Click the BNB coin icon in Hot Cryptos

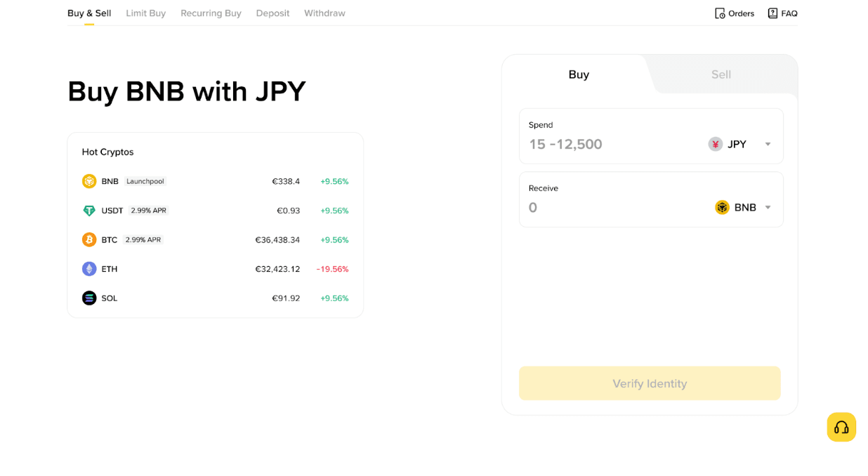[x=89, y=181]
